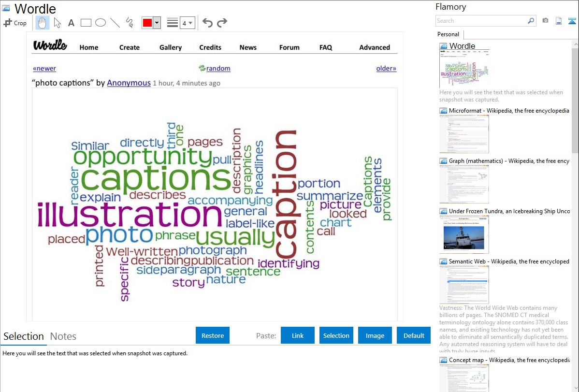The image size is (579, 392).
Task: Paste as Selection button
Action: [x=336, y=335]
